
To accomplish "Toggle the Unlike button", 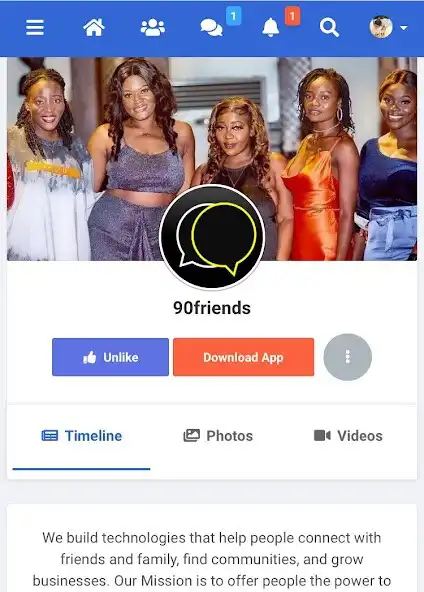I will point(110,357).
